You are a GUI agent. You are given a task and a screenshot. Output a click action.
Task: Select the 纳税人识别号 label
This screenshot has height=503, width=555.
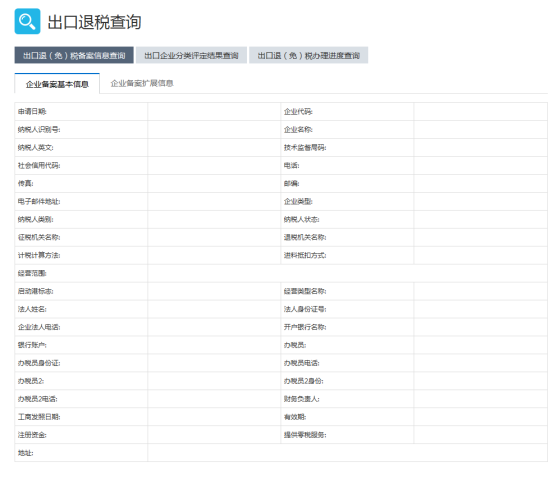pos(39,130)
